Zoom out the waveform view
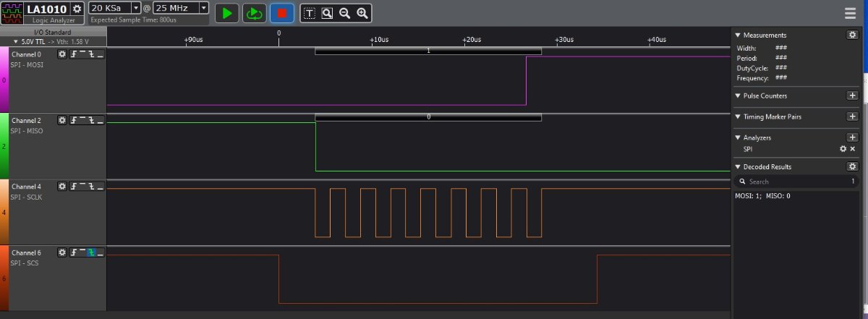Viewport: 868px width, 319px height. pos(344,13)
